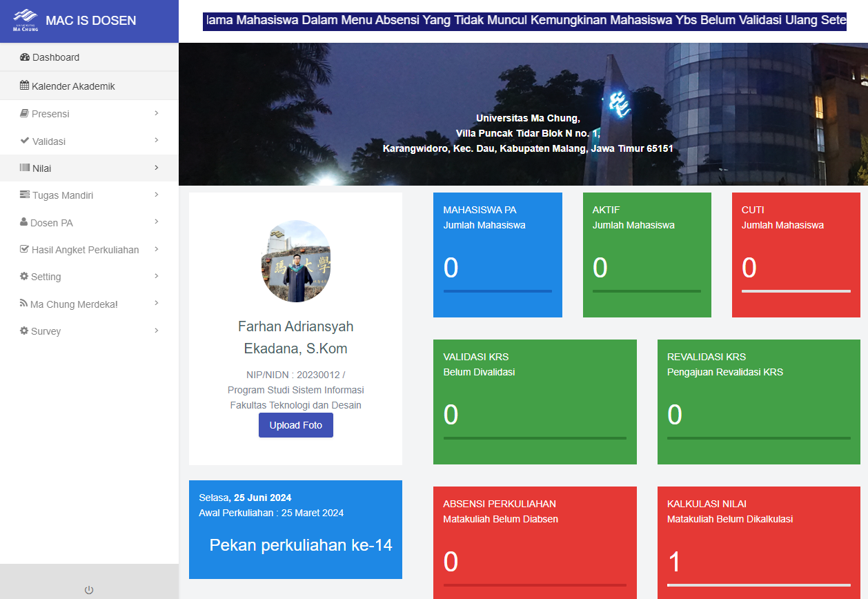The image size is (868, 599).
Task: Click the MAC IS DOSEN title link
Action: pyautogui.click(x=91, y=21)
